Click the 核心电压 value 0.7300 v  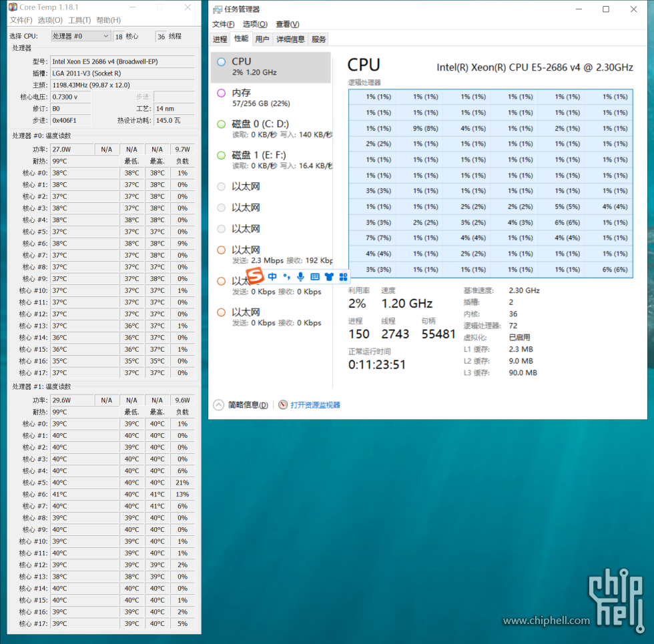[x=71, y=96]
